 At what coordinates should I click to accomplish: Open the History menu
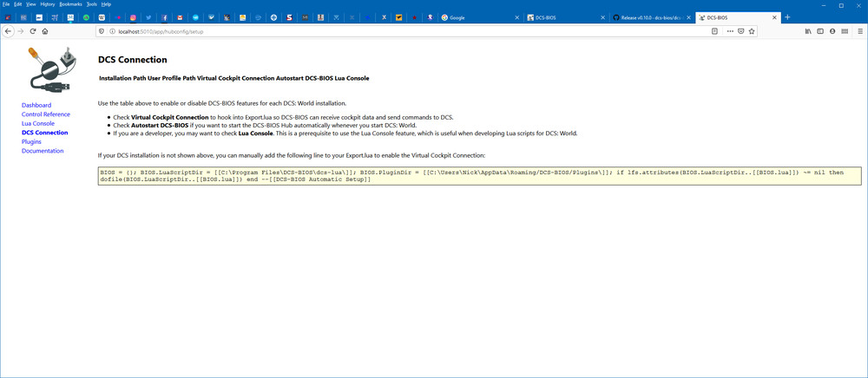(48, 3)
